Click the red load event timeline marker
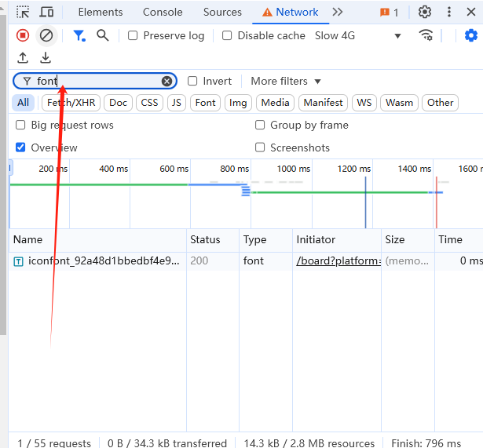This screenshot has height=448, width=483. [x=437, y=202]
